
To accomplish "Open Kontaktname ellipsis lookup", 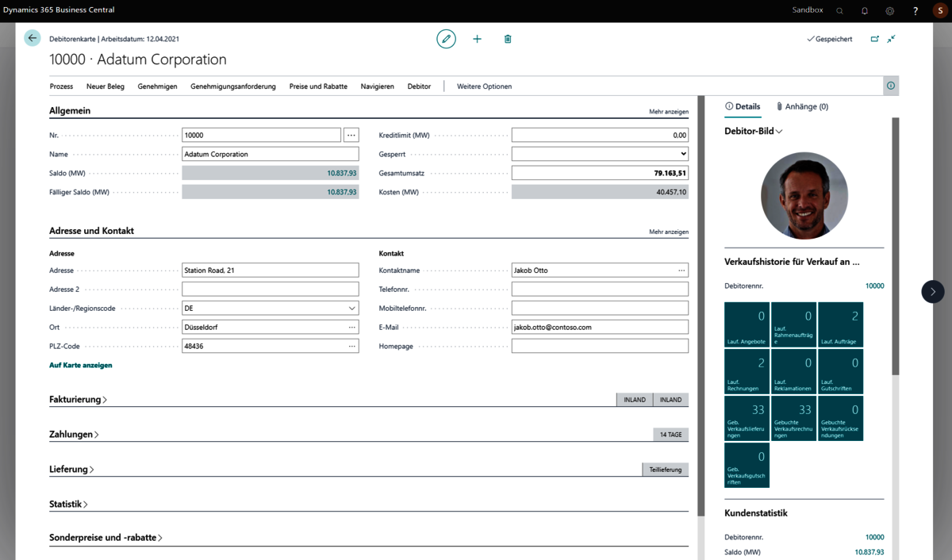I will (681, 270).
